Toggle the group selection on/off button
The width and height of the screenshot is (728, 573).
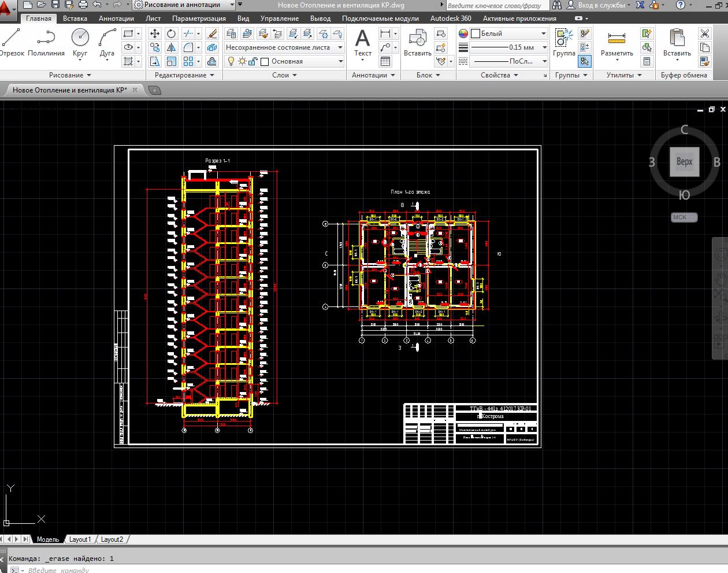(584, 61)
